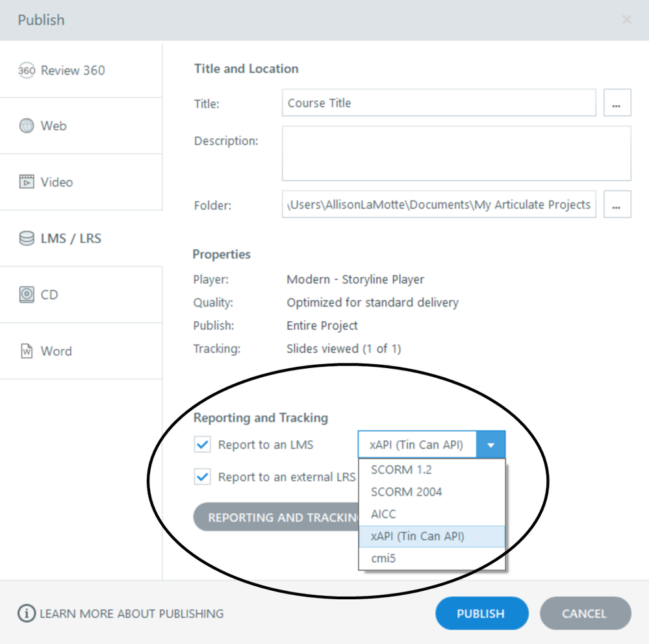Click the CD disc icon
Image resolution: width=649 pixels, height=644 pixels.
coord(27,295)
